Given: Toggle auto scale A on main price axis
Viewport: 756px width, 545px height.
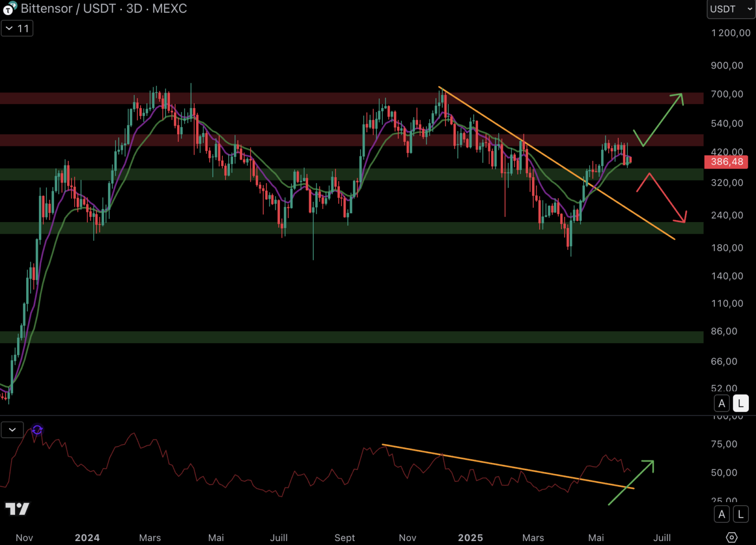Looking at the screenshot, I should coord(722,403).
